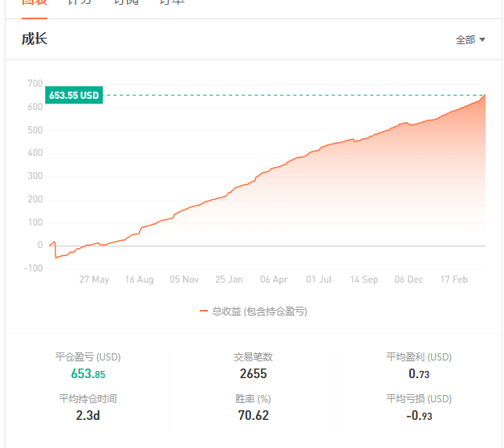Click the negative -100 y-axis label
The width and height of the screenshot is (504, 448).
[x=34, y=268]
